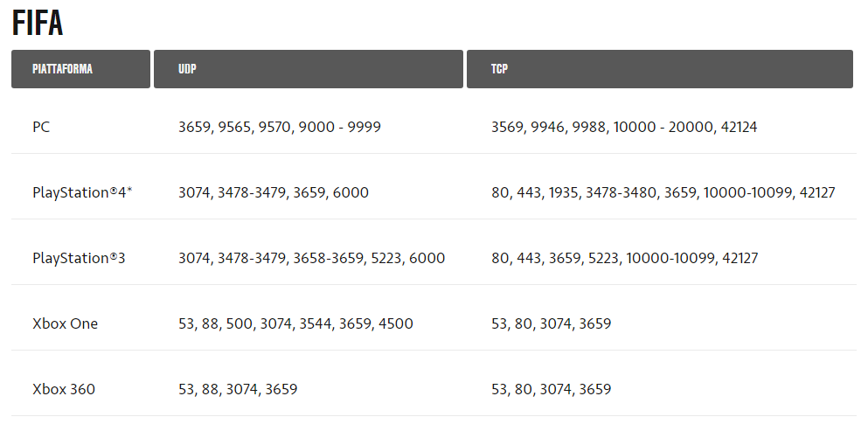Click the Xbox 360 platform cell

pyautogui.click(x=64, y=389)
